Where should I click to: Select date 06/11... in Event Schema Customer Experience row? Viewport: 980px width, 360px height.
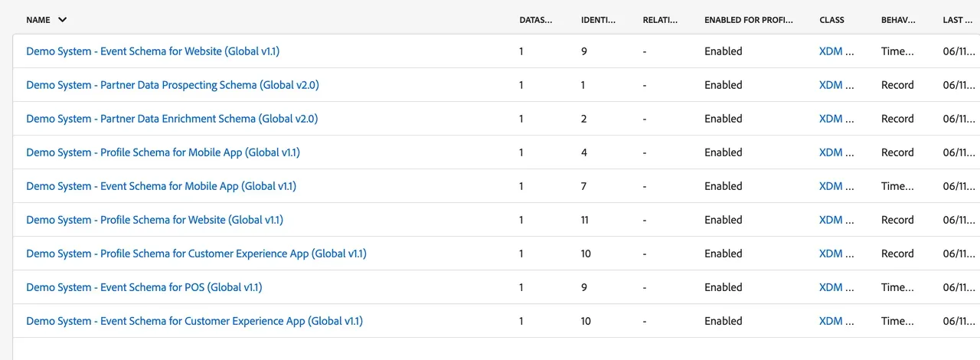[x=959, y=321]
